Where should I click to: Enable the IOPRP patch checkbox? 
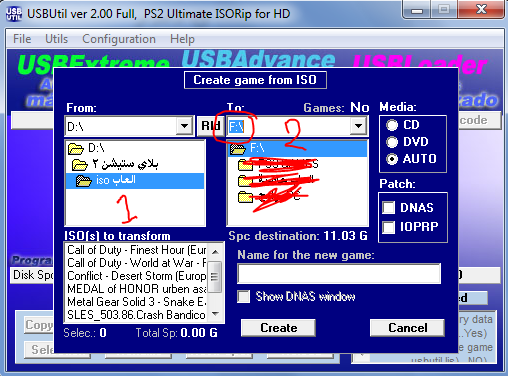pyautogui.click(x=389, y=227)
